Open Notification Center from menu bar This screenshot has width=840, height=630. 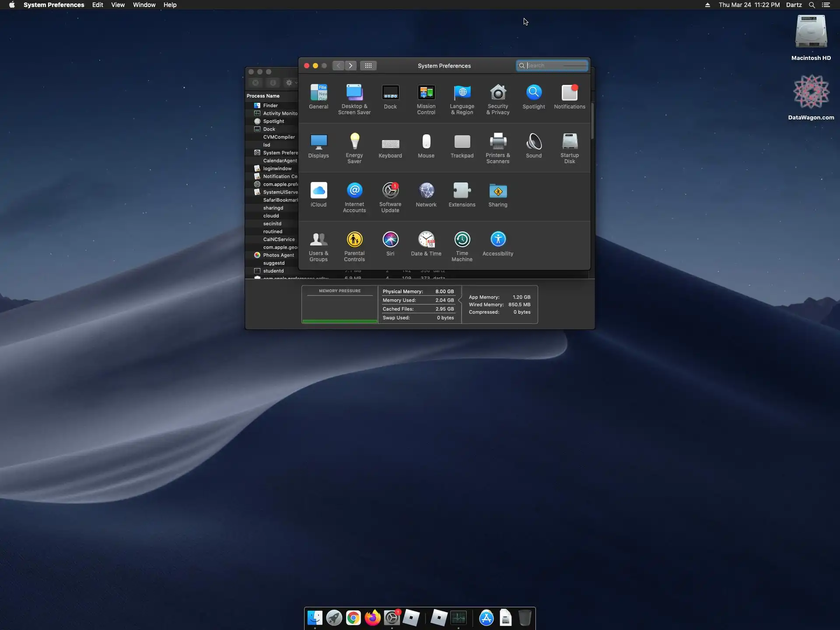pos(826,5)
